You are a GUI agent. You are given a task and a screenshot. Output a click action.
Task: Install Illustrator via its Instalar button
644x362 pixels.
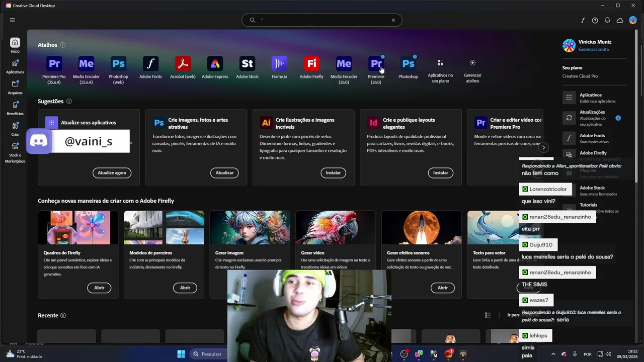click(333, 172)
